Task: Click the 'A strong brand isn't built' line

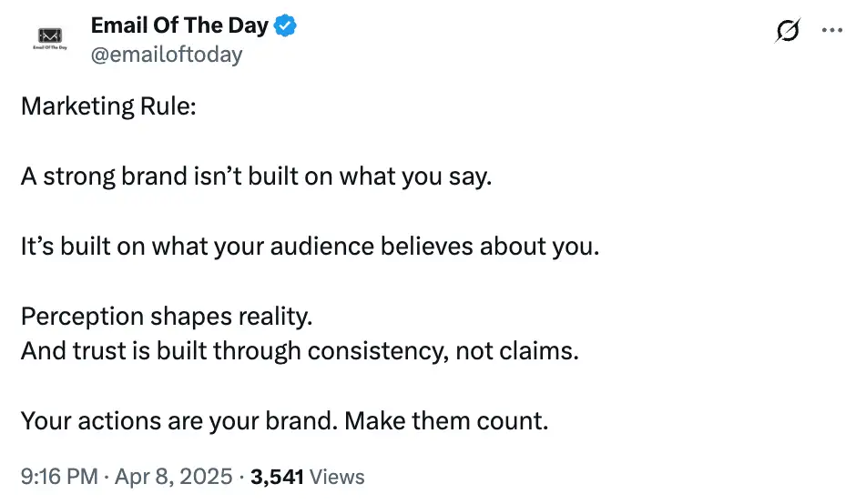Action: pyautogui.click(x=257, y=176)
